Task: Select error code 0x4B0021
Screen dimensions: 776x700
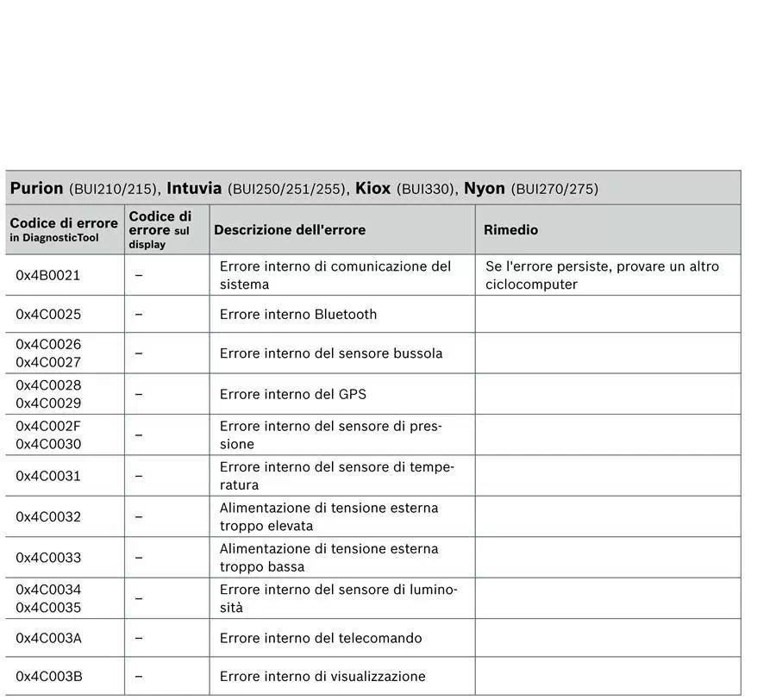Action: coord(48,276)
